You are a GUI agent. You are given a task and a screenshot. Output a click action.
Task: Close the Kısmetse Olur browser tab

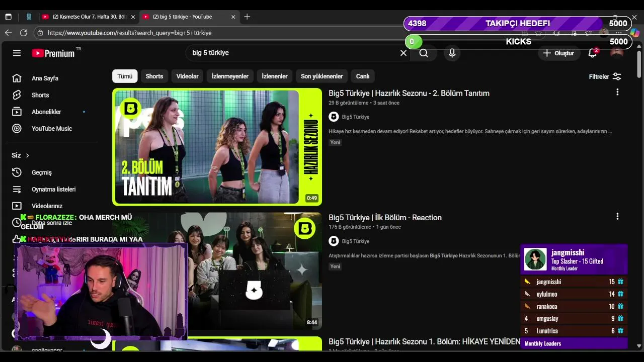[x=133, y=17]
